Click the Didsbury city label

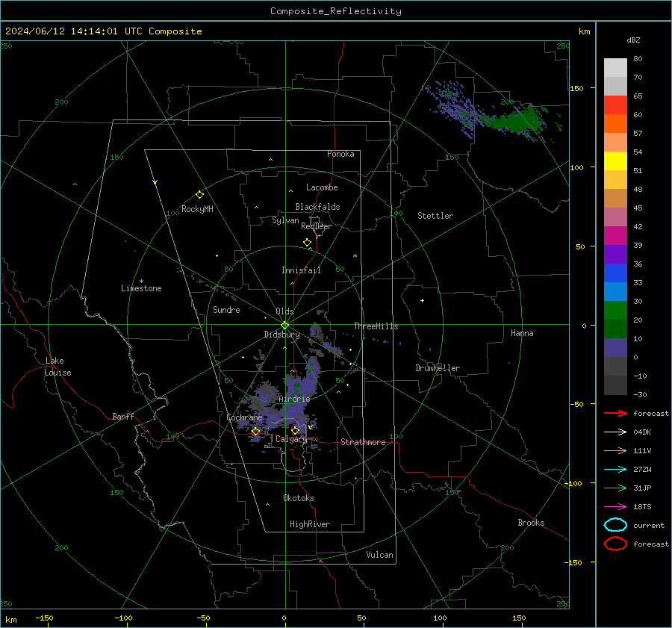coord(281,335)
